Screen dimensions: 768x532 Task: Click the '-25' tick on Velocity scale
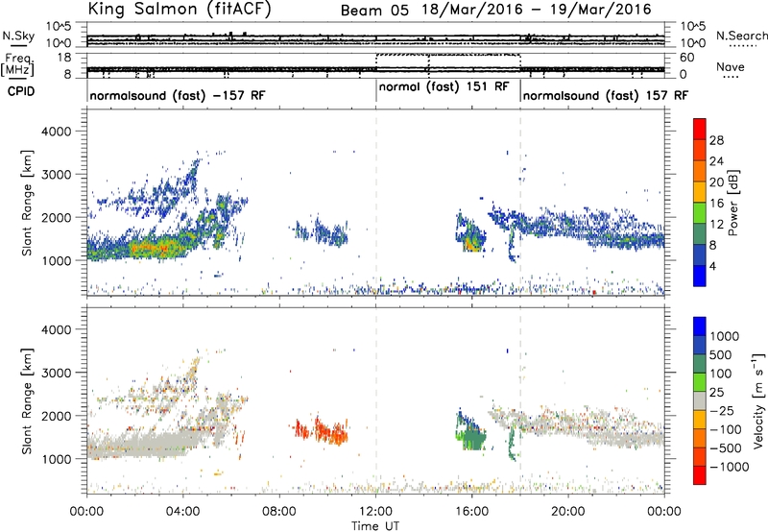point(722,410)
